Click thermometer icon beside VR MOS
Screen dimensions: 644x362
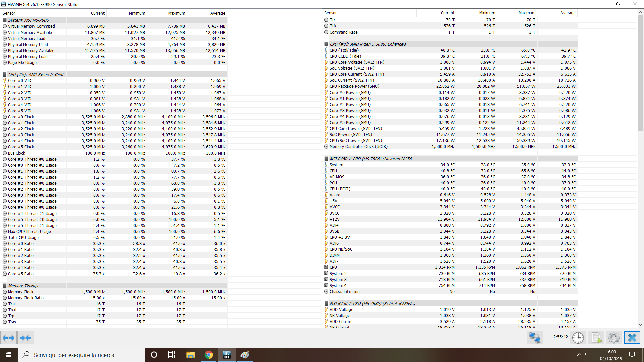(x=326, y=177)
